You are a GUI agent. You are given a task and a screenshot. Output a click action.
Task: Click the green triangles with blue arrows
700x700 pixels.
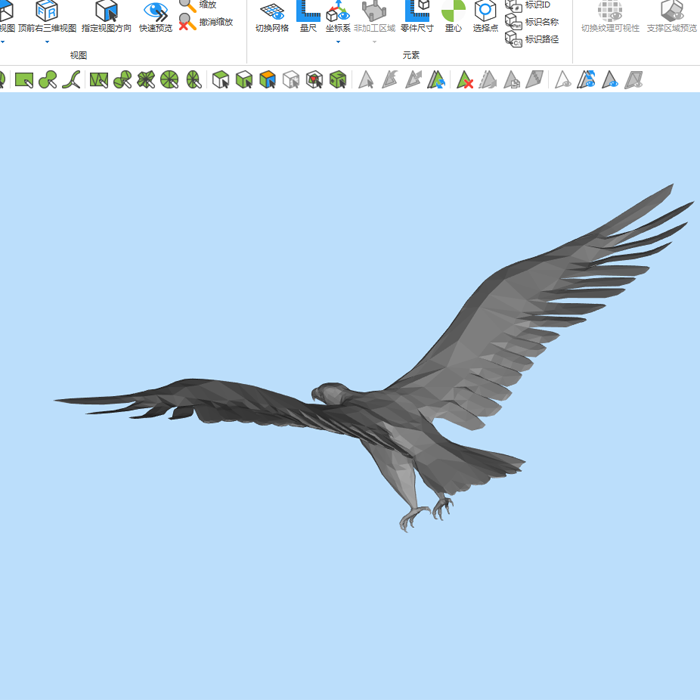point(436,80)
